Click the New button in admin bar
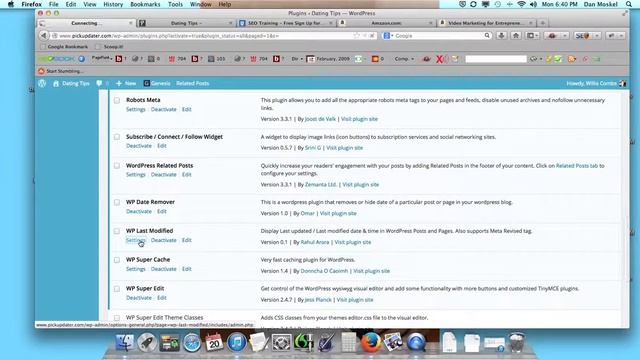 126,83
